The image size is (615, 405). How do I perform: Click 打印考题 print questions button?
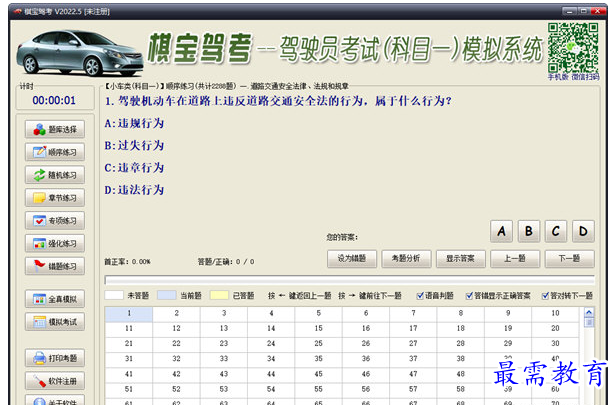point(55,358)
